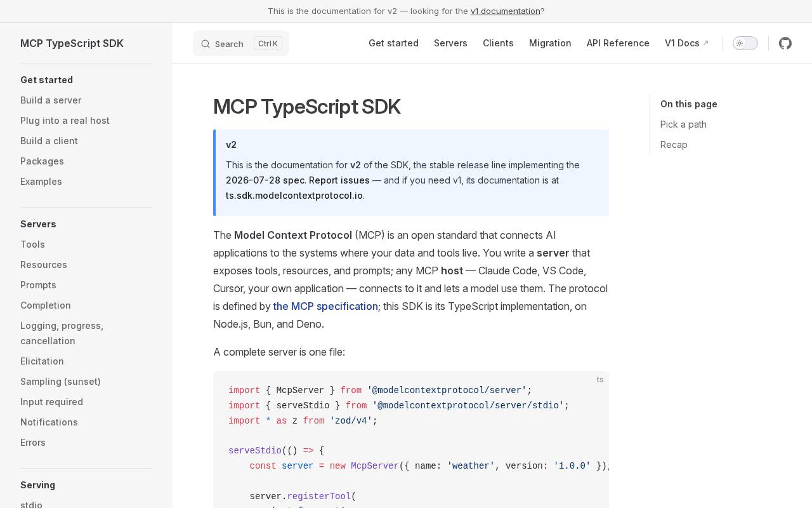Viewport: 812px width, 508px height.
Task: Open Plug into a real host page
Action: pyautogui.click(x=65, y=121)
